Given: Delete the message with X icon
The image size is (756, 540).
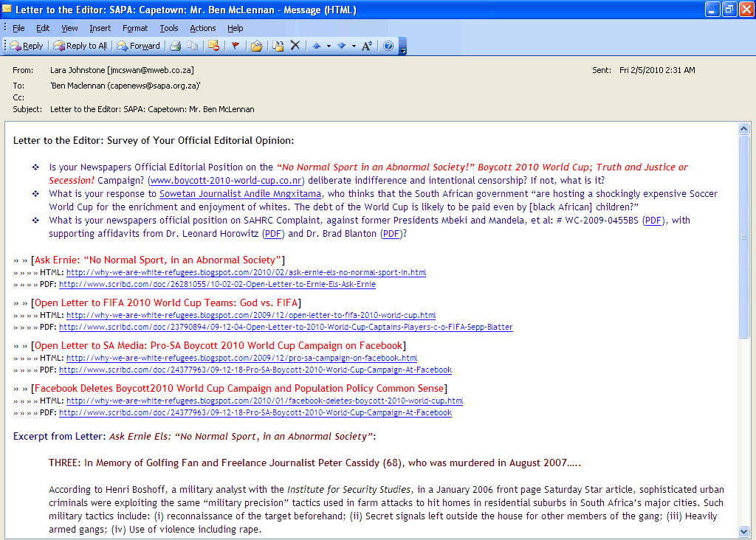Looking at the screenshot, I should (295, 45).
